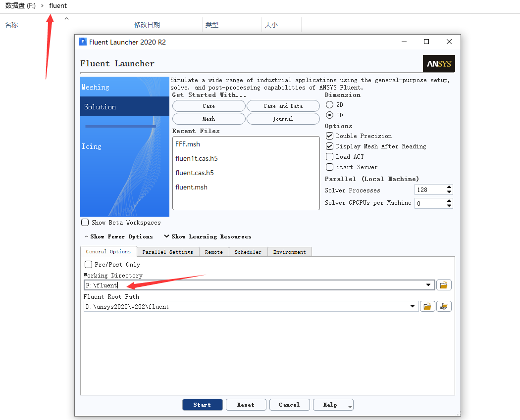Click the ANSYS logo
The width and height of the screenshot is (520, 420).
pyautogui.click(x=439, y=64)
